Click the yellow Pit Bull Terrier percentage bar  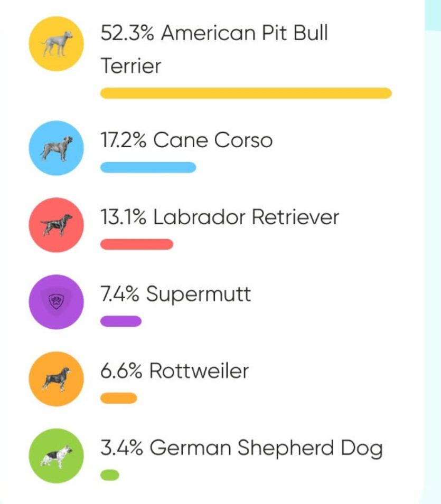coord(246,93)
